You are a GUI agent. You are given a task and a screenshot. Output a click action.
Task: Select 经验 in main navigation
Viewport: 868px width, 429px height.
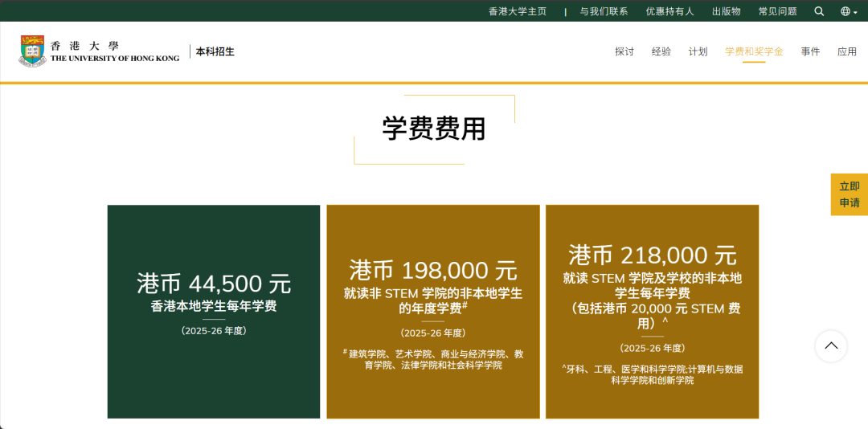(661, 51)
